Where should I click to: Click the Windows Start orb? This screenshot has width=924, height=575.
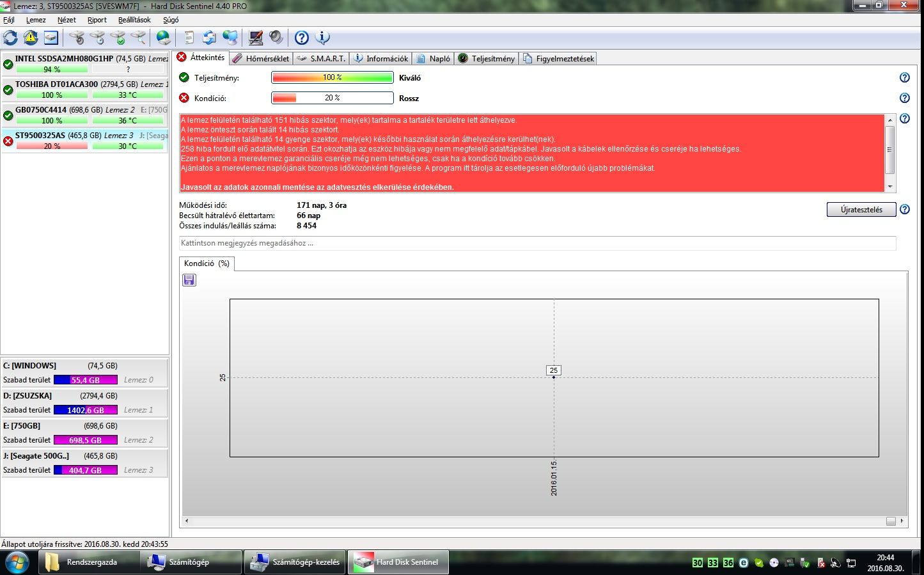[x=17, y=562]
